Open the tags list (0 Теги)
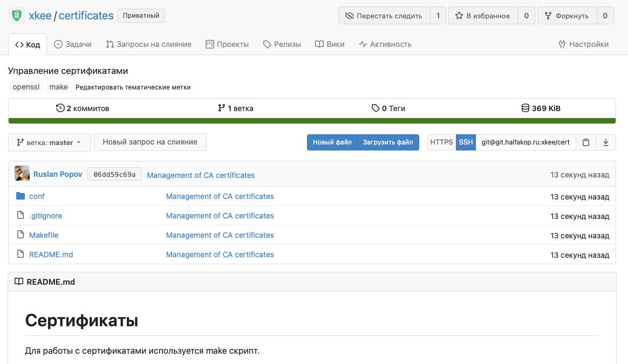Image resolution: width=628 pixels, height=364 pixels. click(388, 108)
